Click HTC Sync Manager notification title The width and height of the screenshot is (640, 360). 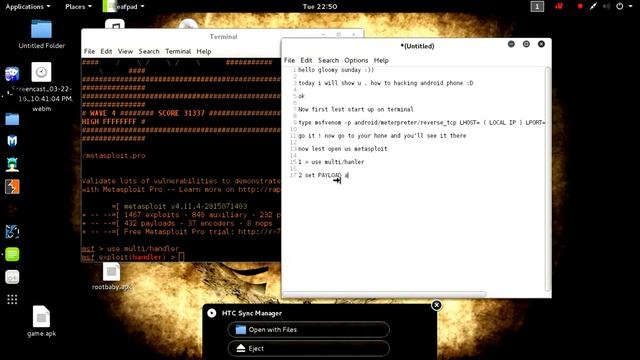point(252,313)
